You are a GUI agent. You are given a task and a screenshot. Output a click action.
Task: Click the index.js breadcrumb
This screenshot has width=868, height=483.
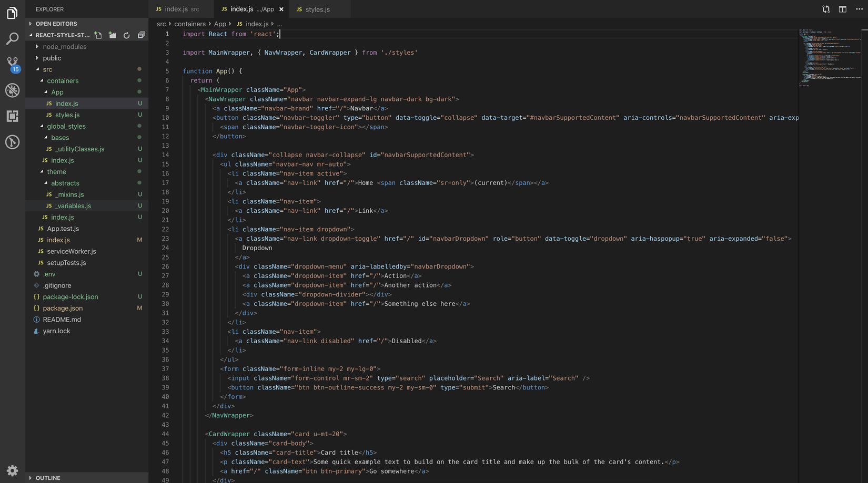[x=257, y=24]
